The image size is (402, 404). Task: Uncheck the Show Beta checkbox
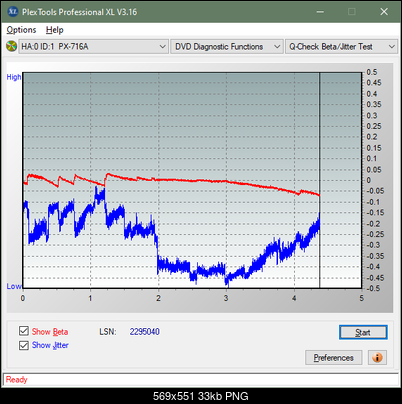pos(24,331)
